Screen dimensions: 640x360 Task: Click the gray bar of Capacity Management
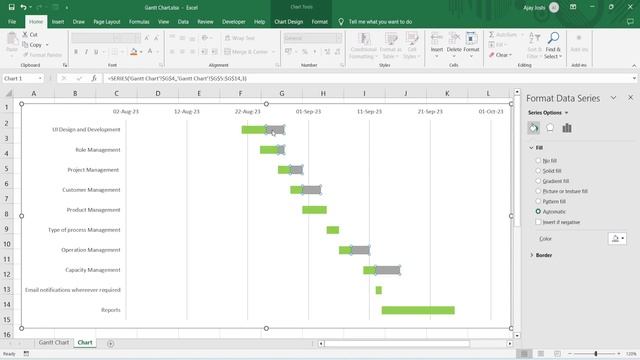[388, 270]
